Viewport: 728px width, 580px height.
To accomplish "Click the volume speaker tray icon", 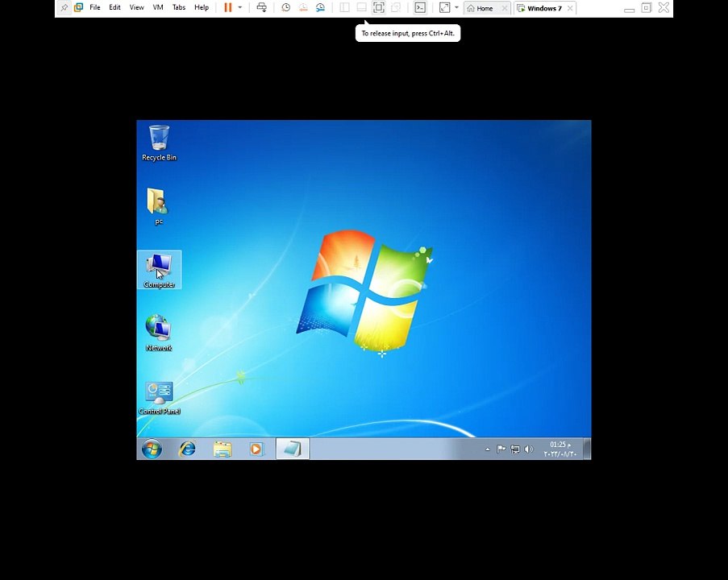I will (x=529, y=449).
